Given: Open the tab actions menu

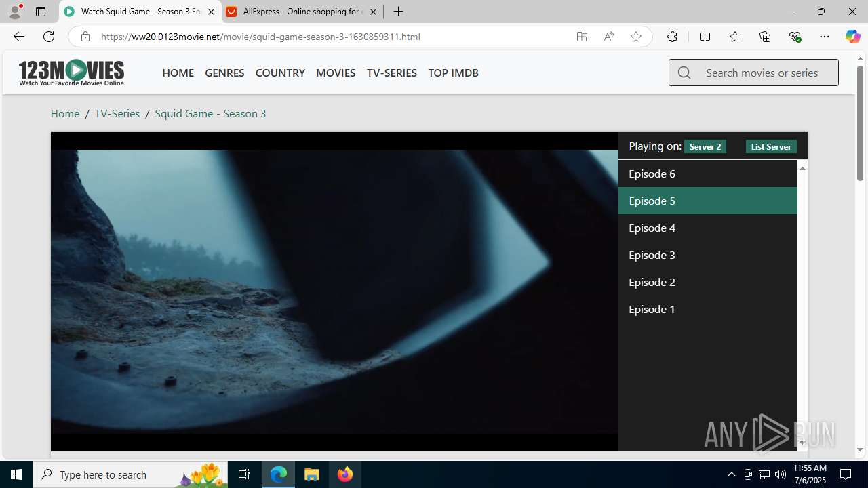Looking at the screenshot, I should tap(41, 12).
